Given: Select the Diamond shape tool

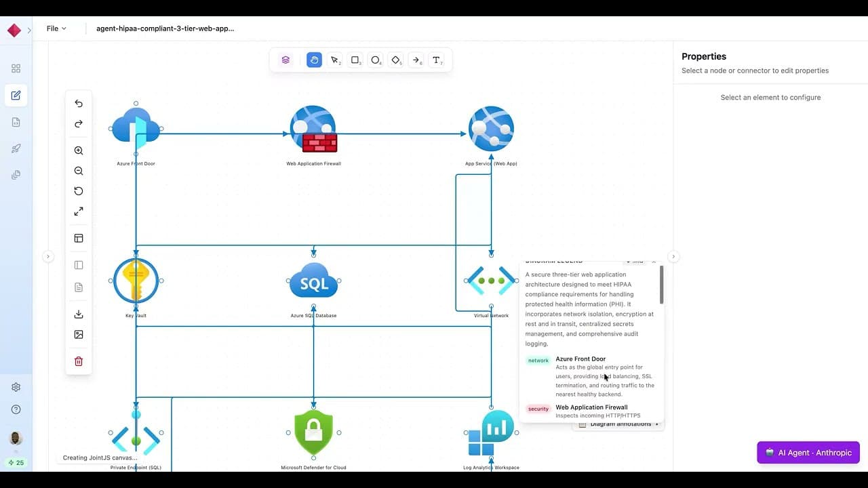Looking at the screenshot, I should tap(396, 60).
